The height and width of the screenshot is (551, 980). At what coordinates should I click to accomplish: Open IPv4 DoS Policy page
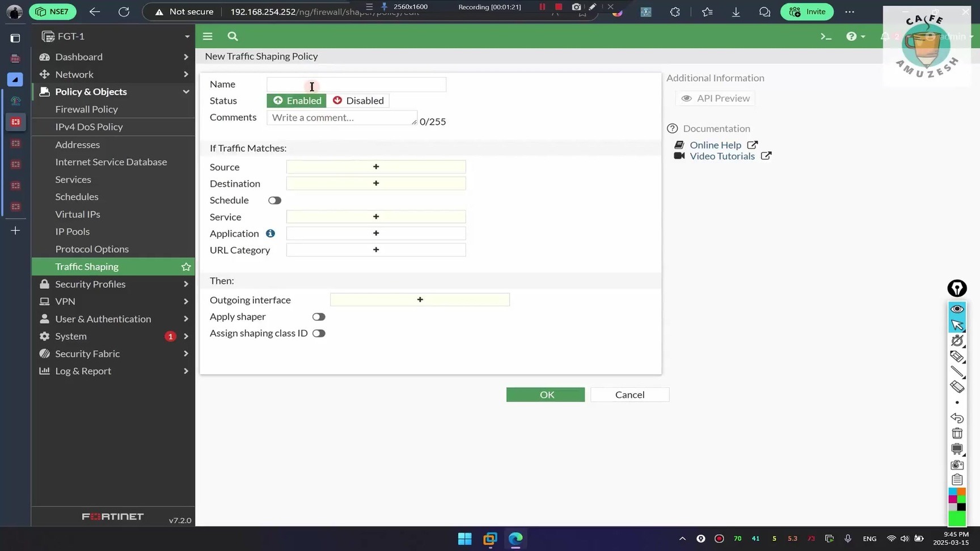pos(89,127)
